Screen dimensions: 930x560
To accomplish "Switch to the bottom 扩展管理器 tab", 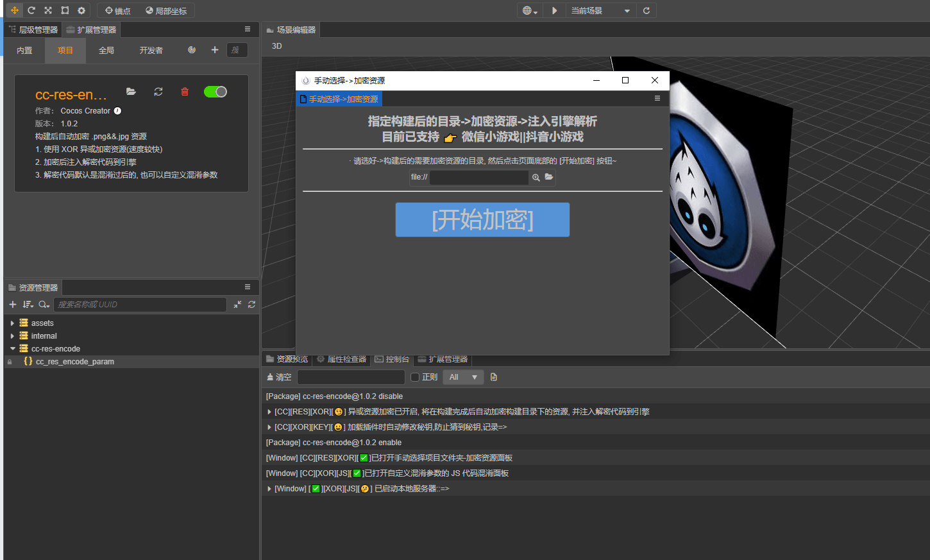I will coord(443,359).
